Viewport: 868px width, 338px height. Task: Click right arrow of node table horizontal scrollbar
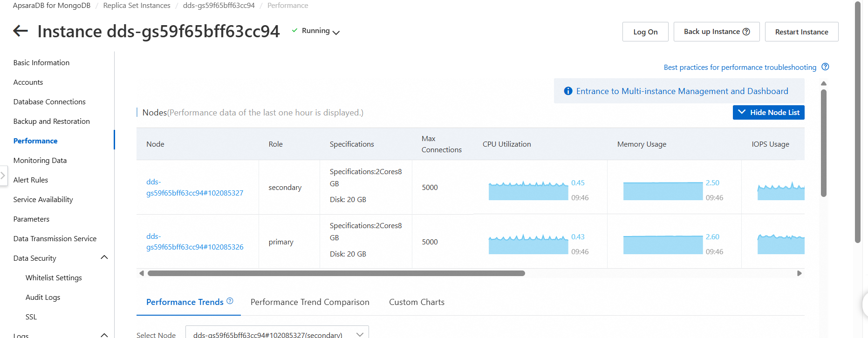[x=800, y=273]
